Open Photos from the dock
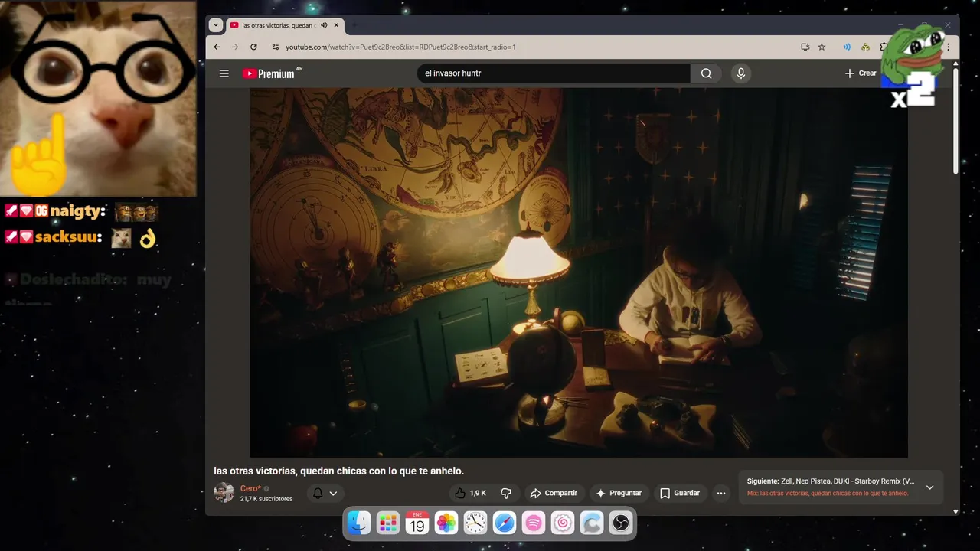 coord(446,523)
